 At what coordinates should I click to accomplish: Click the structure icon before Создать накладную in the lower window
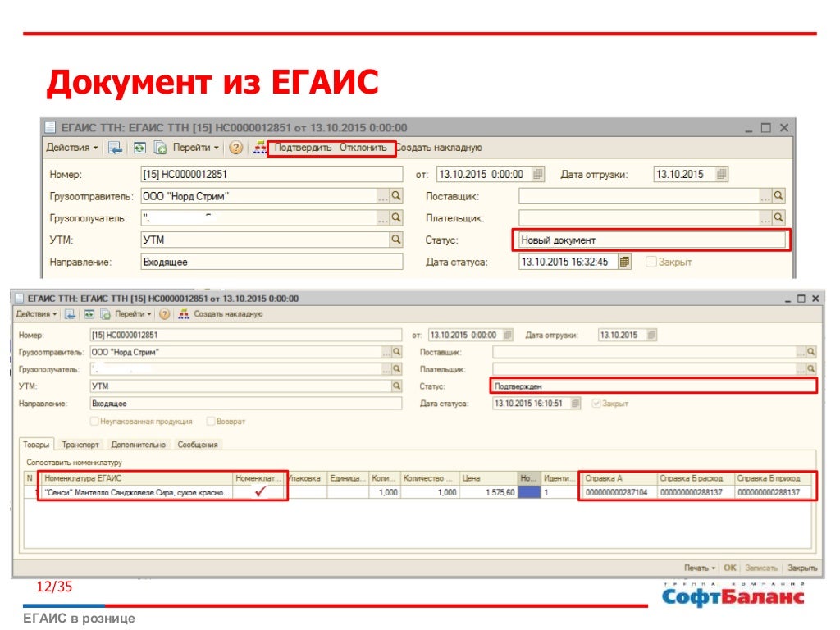click(x=184, y=314)
